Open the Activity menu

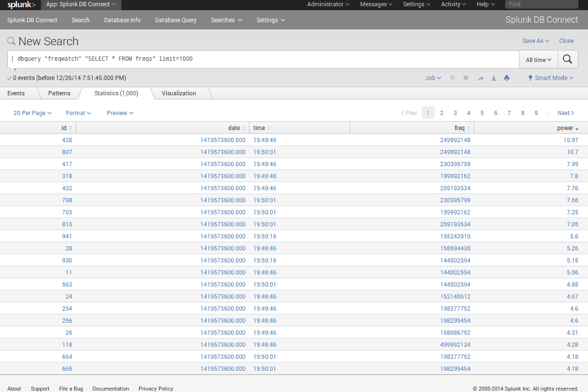453,4
